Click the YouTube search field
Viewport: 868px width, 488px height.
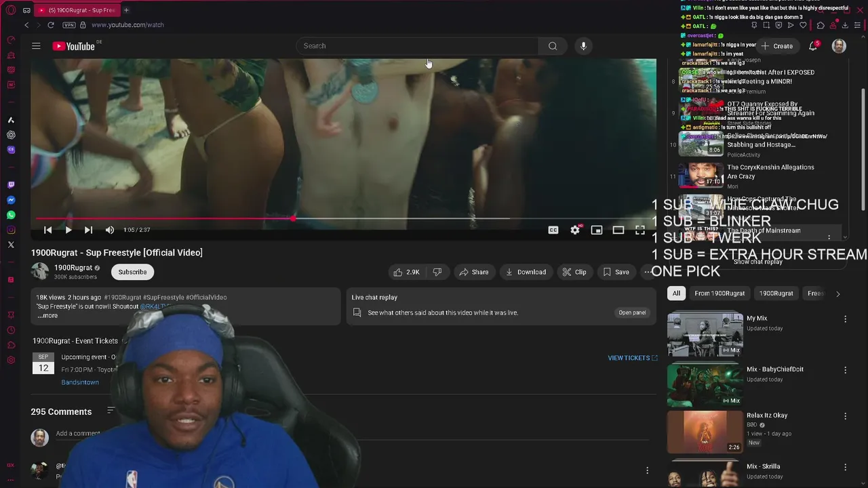(x=417, y=46)
